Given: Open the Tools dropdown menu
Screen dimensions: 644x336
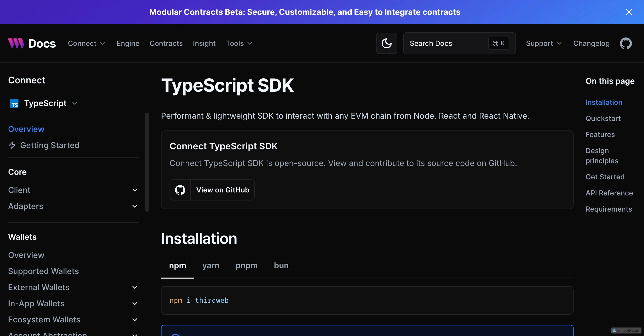Looking at the screenshot, I should click(239, 43).
